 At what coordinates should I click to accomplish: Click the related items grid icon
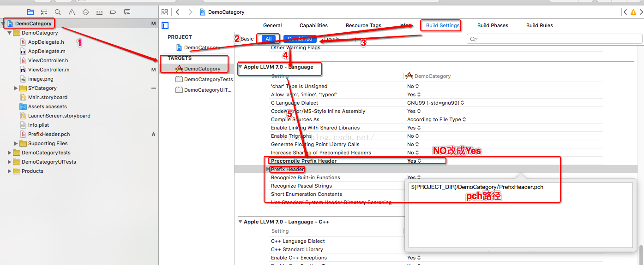[x=165, y=12]
